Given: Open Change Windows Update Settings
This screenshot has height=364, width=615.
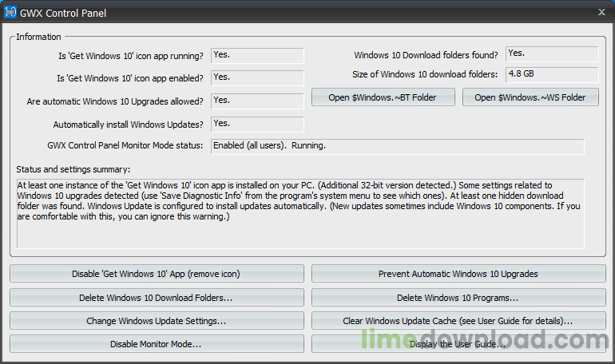Looking at the screenshot, I should [x=157, y=321].
